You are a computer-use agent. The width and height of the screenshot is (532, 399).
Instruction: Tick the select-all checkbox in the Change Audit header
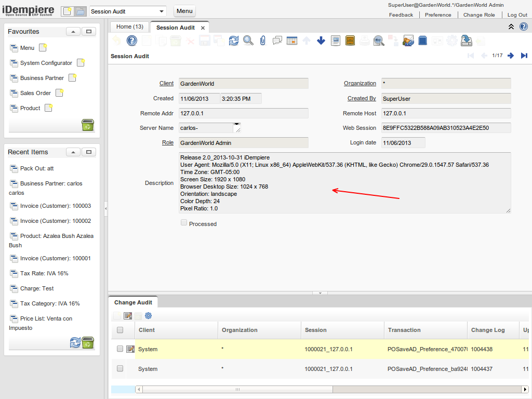point(119,330)
